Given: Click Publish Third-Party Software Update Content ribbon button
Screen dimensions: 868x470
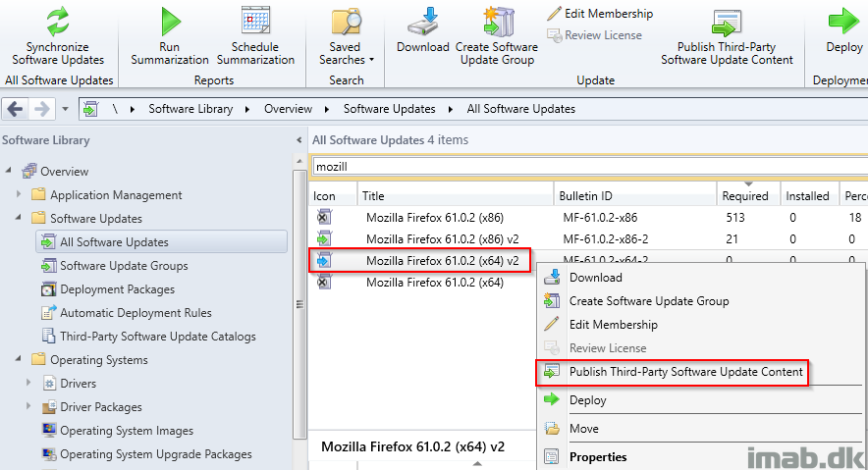Looking at the screenshot, I should 727,37.
